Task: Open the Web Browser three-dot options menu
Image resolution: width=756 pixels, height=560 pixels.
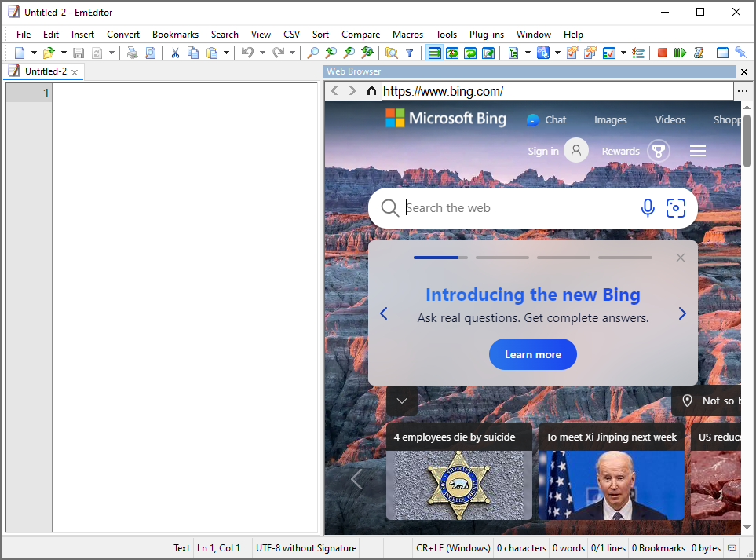Action: click(x=743, y=90)
